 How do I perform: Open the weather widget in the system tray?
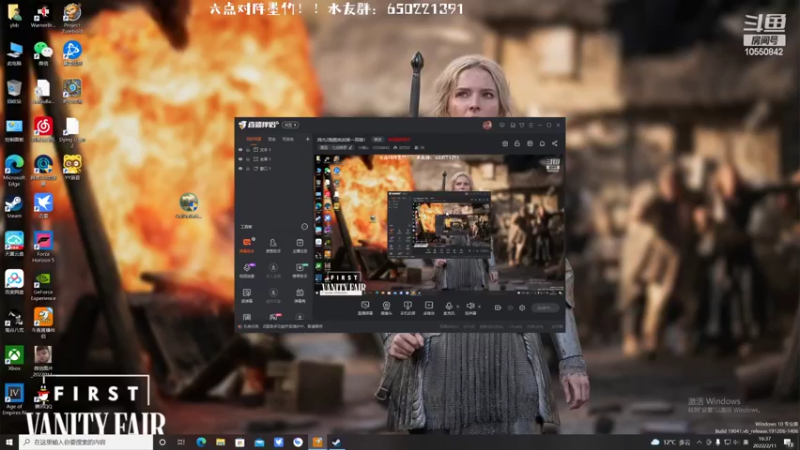tap(671, 442)
